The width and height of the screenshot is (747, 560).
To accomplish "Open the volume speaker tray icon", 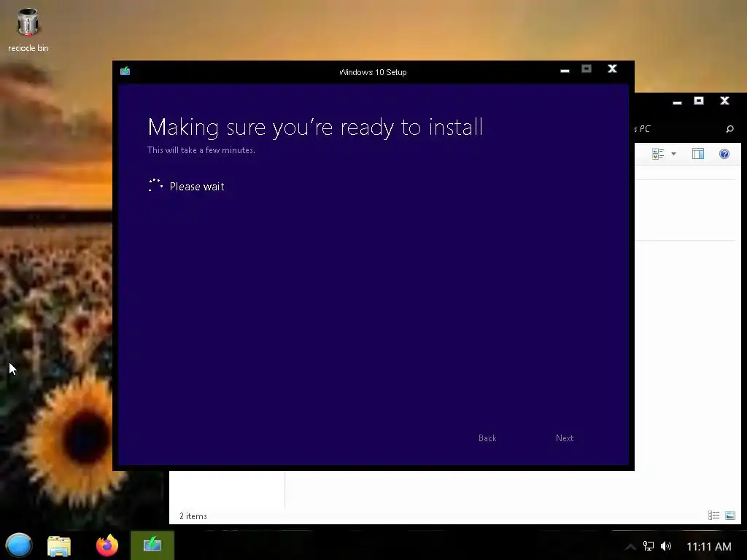I will (666, 546).
